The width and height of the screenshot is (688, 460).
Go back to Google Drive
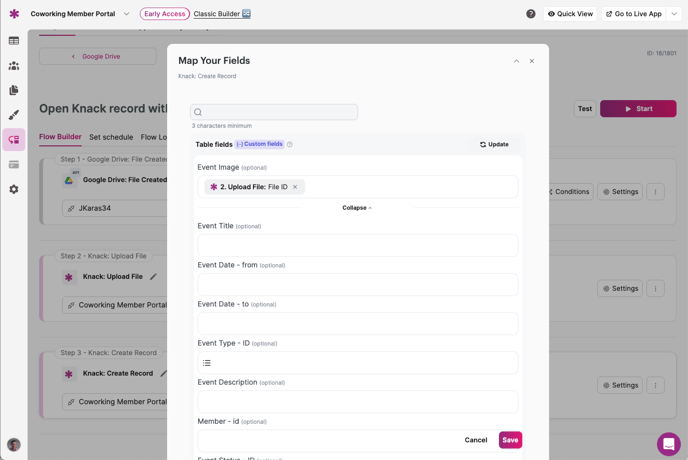tap(97, 56)
